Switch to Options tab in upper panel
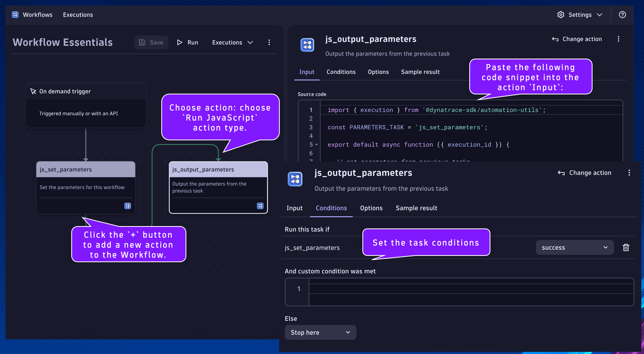The height and width of the screenshot is (354, 644). click(x=378, y=72)
